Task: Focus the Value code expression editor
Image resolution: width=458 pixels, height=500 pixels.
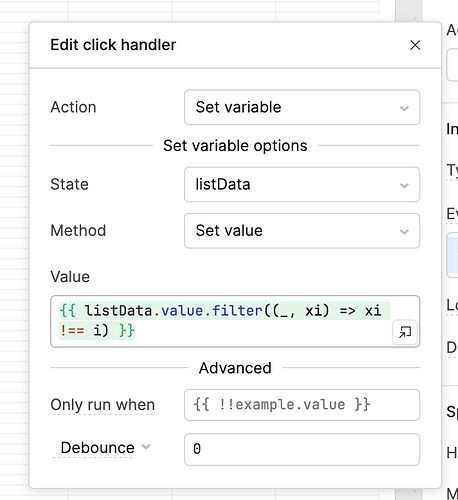Action: coord(235,321)
